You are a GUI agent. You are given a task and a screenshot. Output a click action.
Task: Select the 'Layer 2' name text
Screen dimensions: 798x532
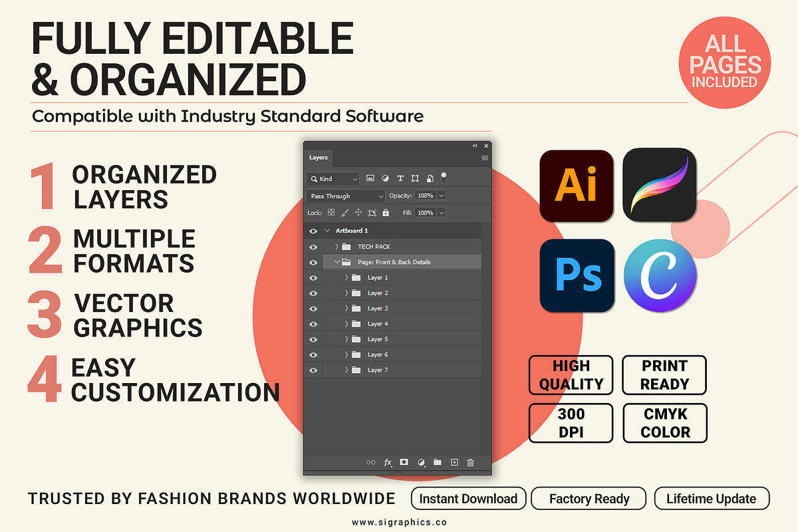378,293
